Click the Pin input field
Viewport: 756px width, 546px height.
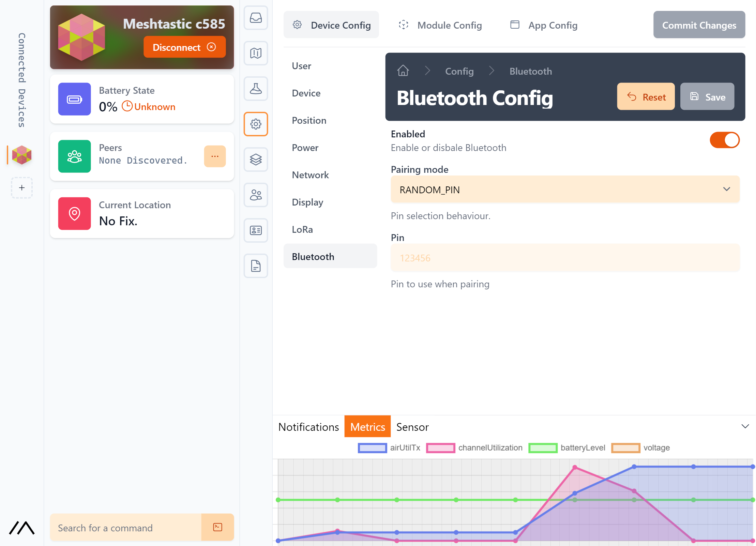coord(565,258)
